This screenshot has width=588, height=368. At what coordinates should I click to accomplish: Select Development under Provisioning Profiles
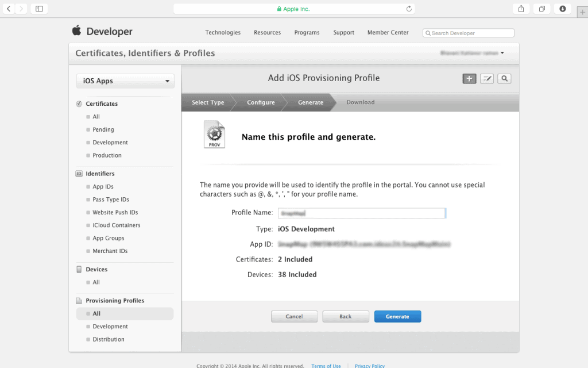110,327
